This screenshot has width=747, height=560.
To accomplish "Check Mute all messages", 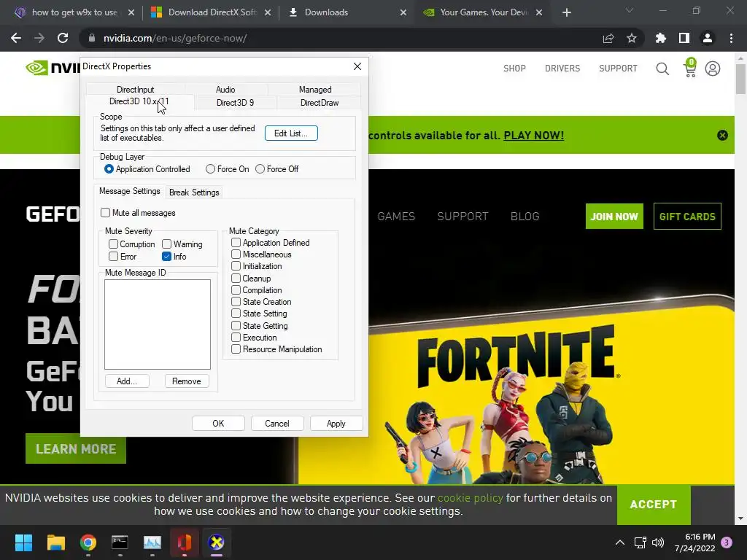I will [105, 212].
